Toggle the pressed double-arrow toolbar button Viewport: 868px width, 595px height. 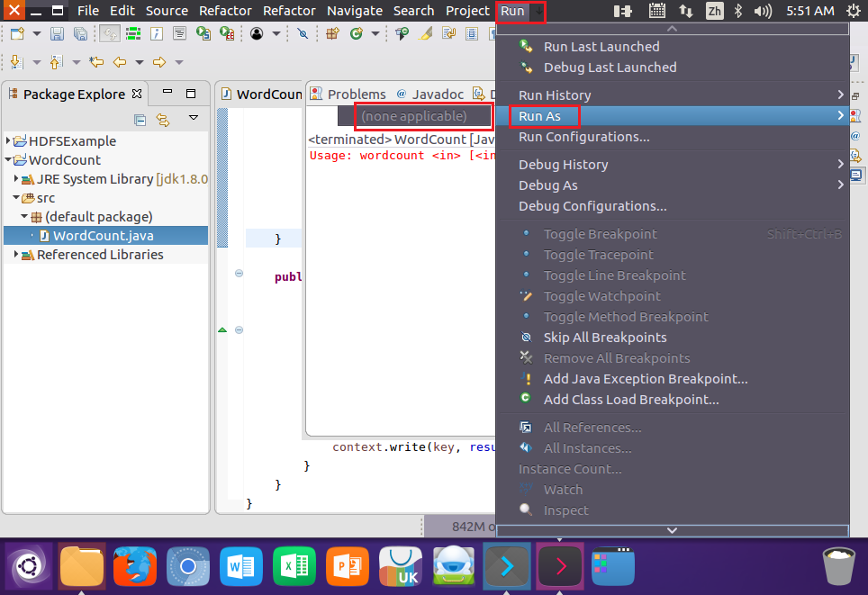click(110, 34)
